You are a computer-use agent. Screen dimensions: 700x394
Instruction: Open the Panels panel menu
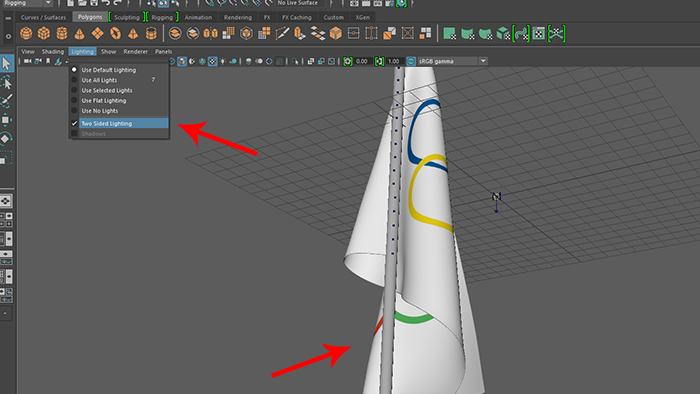163,52
